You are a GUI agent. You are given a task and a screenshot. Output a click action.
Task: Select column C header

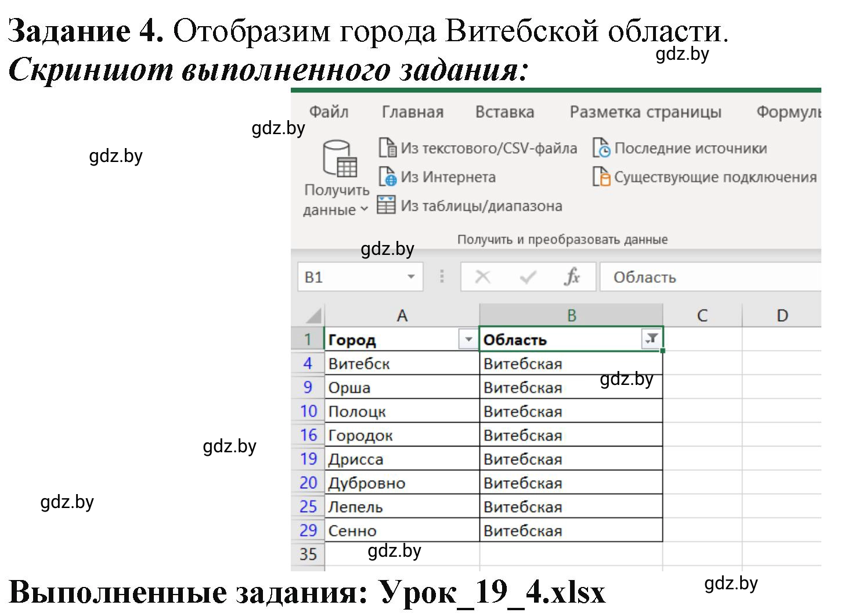(x=702, y=315)
